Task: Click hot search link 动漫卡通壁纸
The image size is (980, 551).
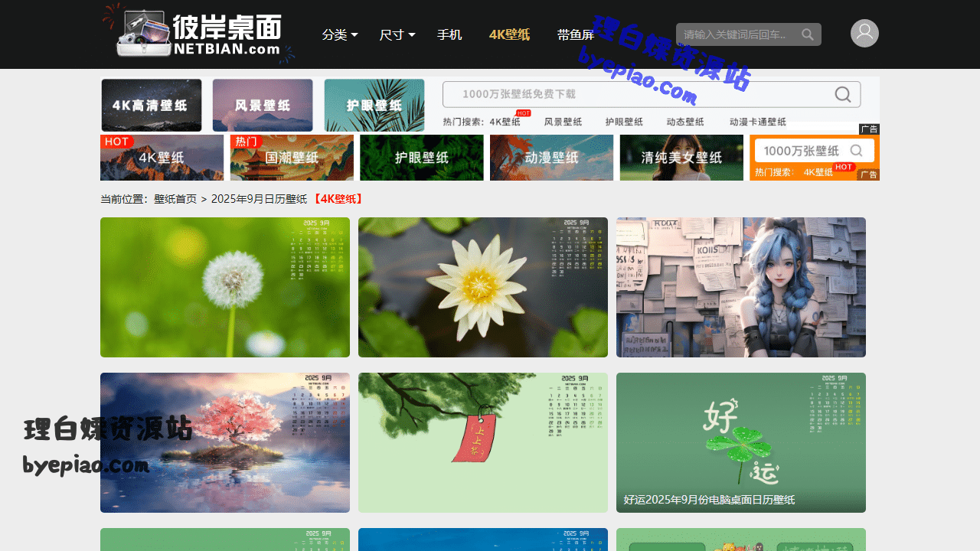Action: click(x=758, y=122)
